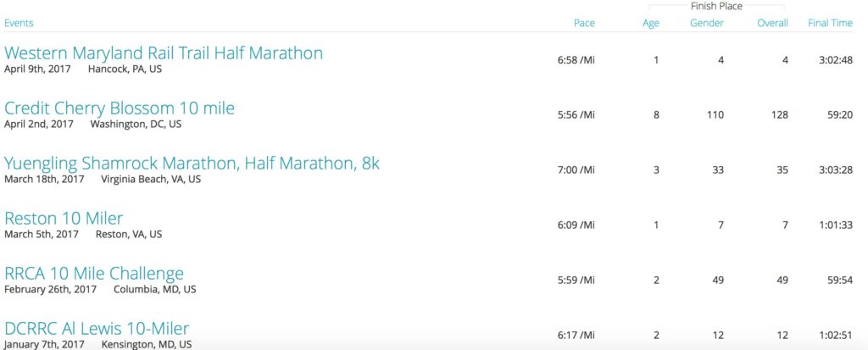868x350 pixels.
Task: Sort by the Age finish place column
Action: coord(651,23)
